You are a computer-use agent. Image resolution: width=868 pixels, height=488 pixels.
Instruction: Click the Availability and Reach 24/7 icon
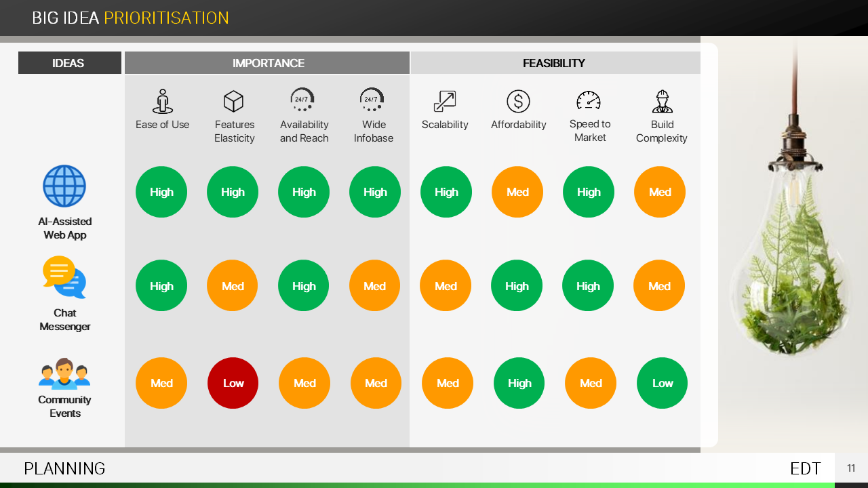[302, 100]
